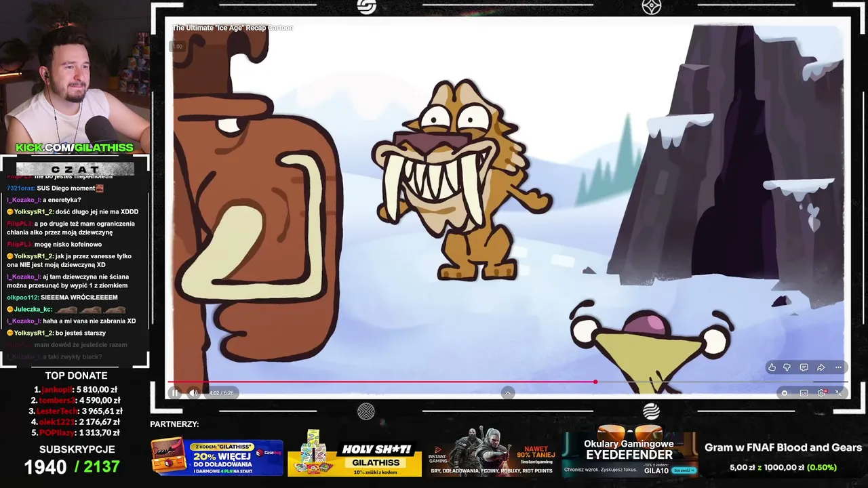This screenshot has height=488, width=868.
Task: Open the Instant Gaming 90% taniej banner
Action: tap(492, 452)
